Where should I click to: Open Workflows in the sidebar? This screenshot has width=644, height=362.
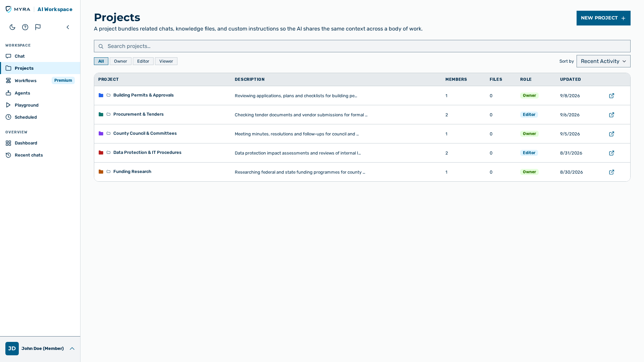click(x=40, y=80)
